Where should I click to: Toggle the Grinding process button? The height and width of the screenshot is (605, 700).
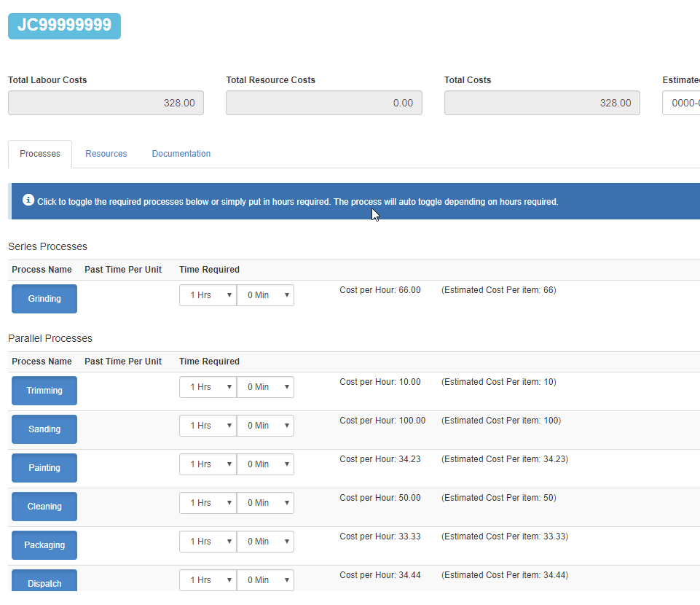coord(44,299)
